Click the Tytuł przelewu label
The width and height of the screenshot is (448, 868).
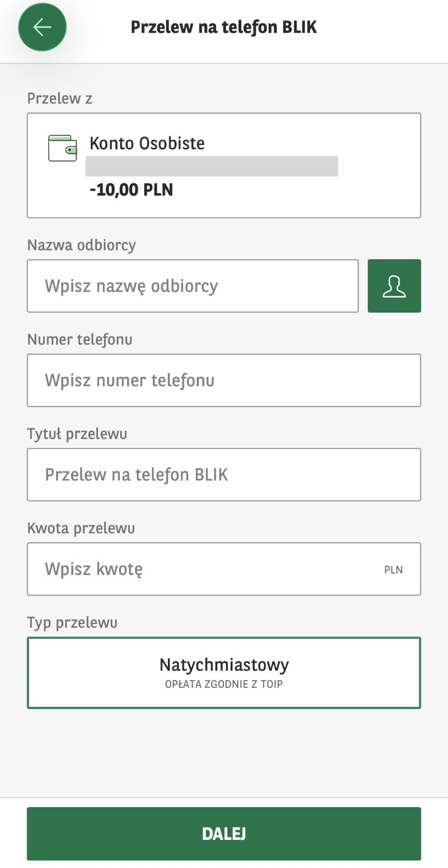pyautogui.click(x=77, y=434)
